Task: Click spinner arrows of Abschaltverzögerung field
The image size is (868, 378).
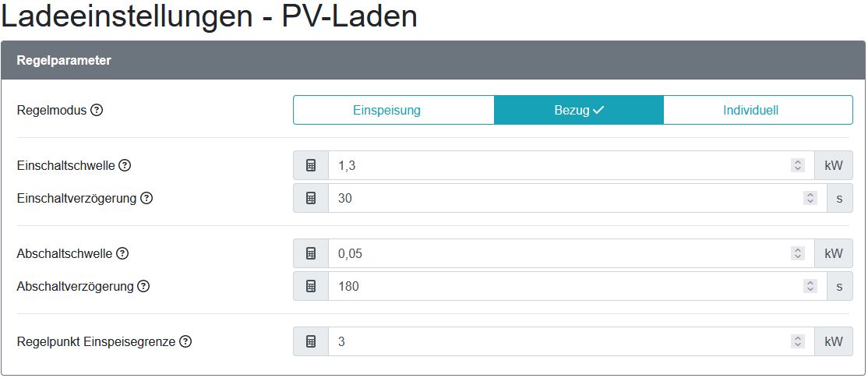Action: click(x=810, y=286)
